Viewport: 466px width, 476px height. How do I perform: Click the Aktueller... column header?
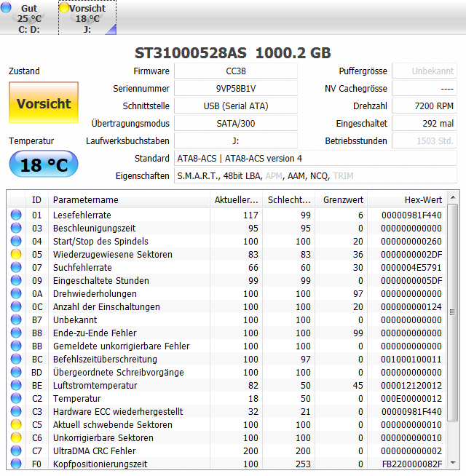[236, 199]
